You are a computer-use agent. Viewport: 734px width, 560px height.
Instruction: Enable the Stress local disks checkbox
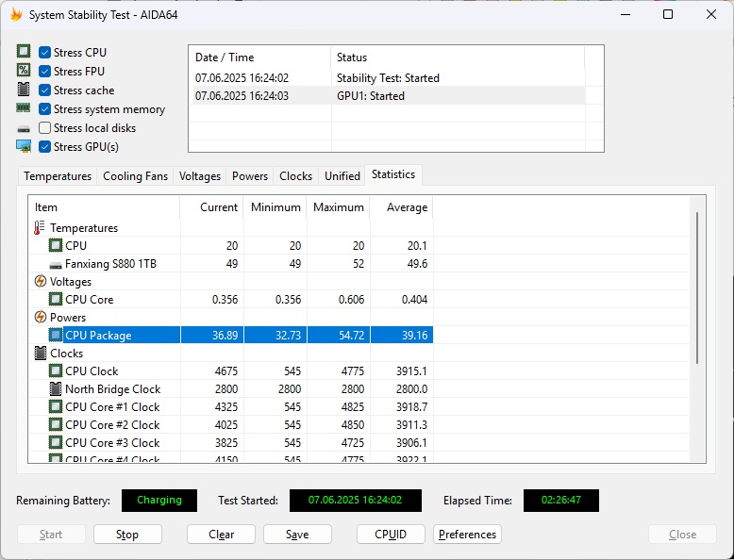coord(44,128)
